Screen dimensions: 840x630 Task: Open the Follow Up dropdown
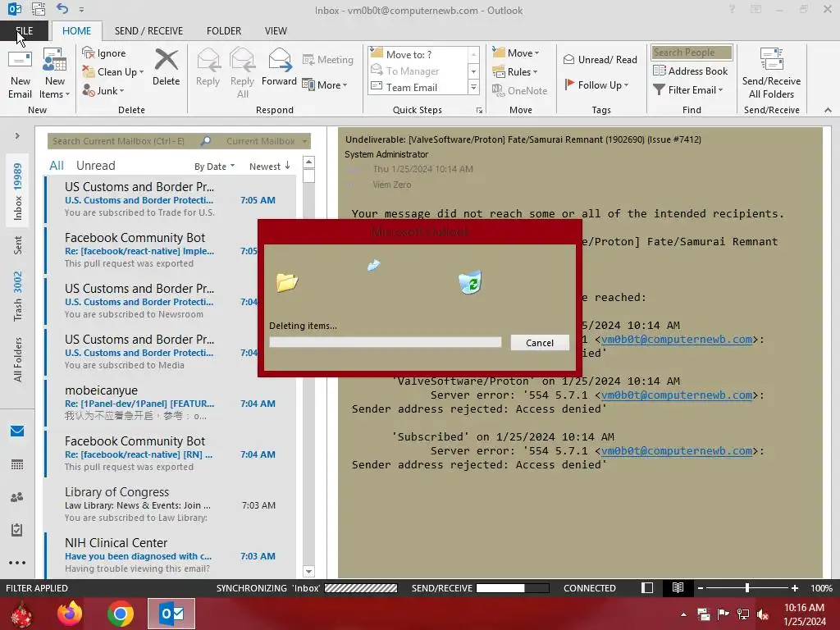coord(596,84)
